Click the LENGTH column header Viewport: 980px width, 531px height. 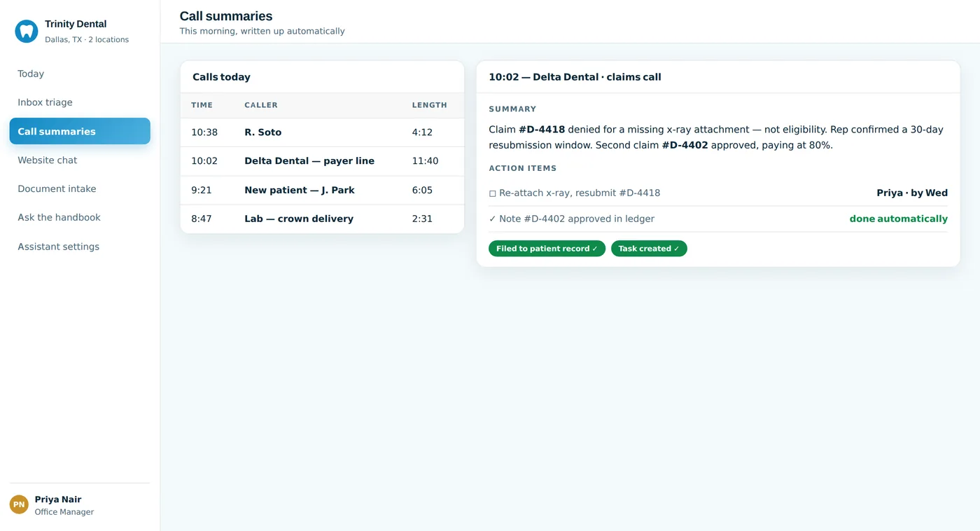[429, 105]
